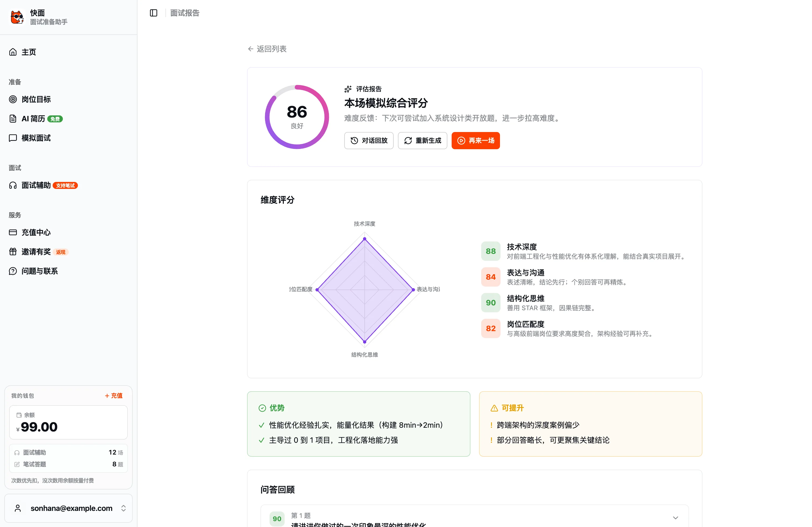
Task: Click the 面试报告 page title
Action: point(184,13)
